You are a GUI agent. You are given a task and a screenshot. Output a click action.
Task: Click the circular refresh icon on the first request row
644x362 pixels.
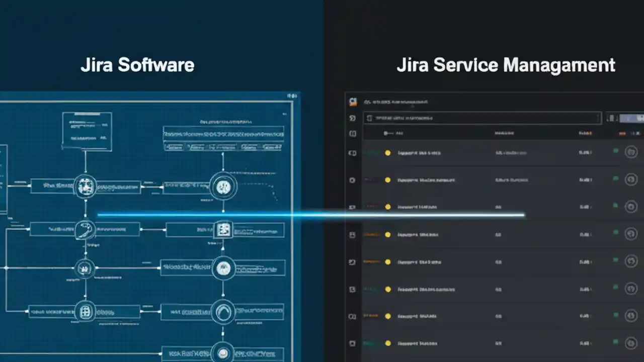pyautogui.click(x=631, y=152)
